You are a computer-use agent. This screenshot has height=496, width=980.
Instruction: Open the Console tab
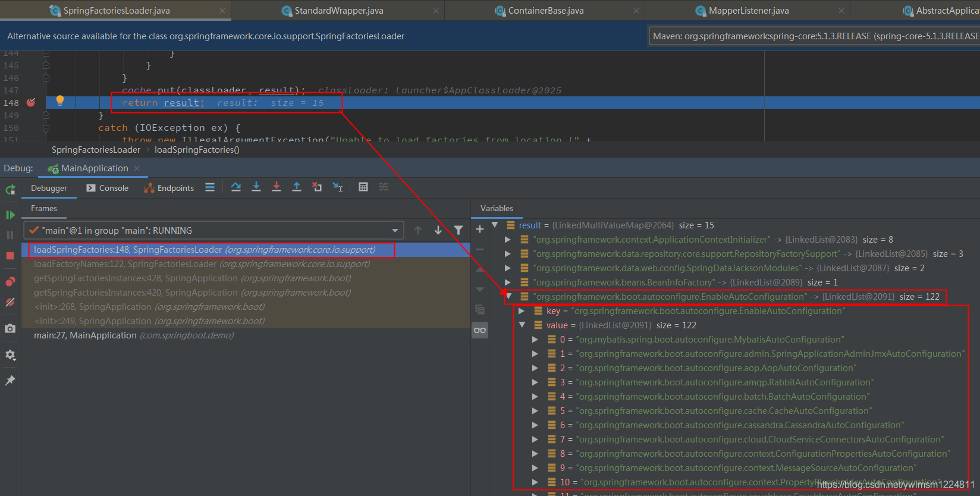pos(107,188)
